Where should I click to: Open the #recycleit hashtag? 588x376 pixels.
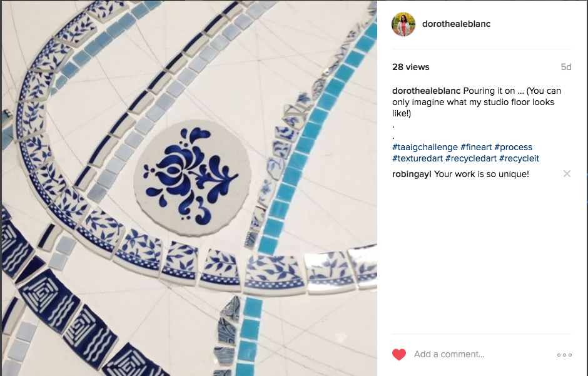point(519,158)
